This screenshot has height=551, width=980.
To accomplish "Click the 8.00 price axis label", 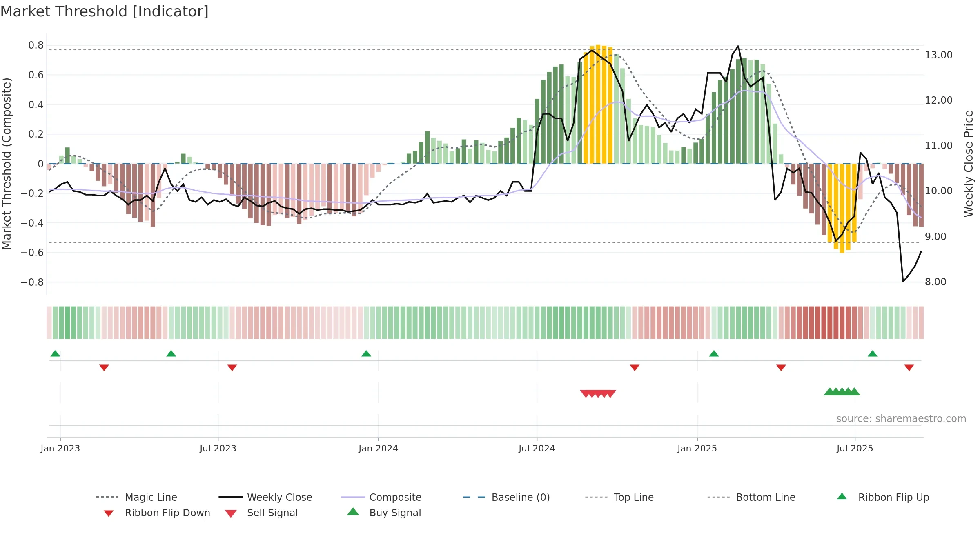I will [x=935, y=282].
